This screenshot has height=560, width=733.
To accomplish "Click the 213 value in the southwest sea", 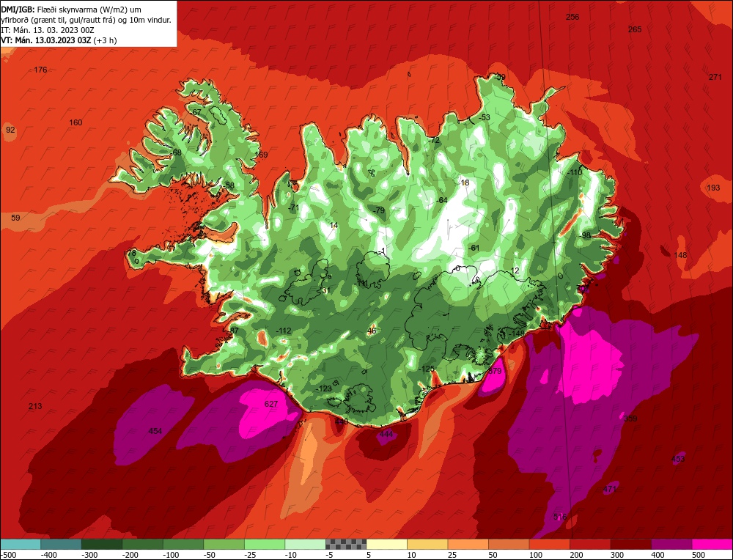I will 35,406.
